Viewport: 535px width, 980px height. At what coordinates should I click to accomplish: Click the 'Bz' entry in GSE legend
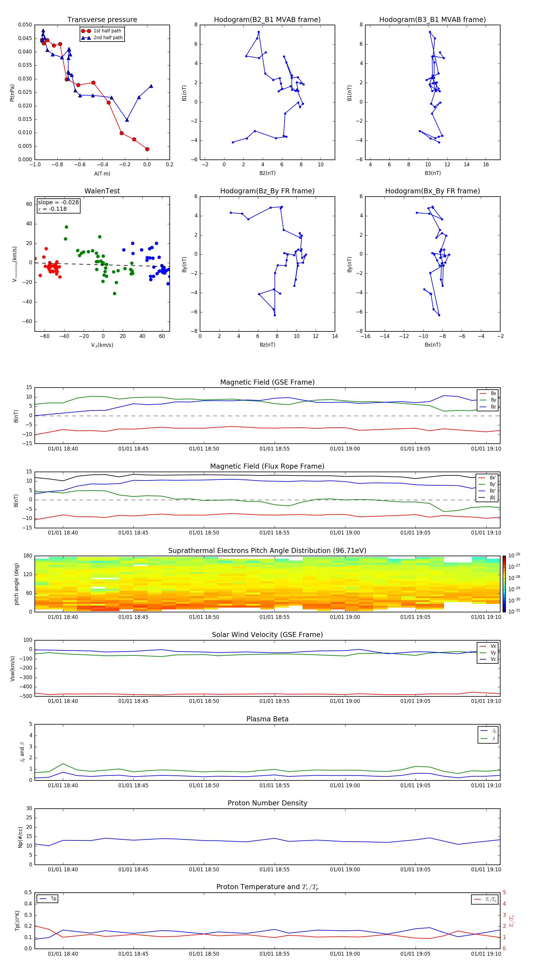pyautogui.click(x=488, y=407)
